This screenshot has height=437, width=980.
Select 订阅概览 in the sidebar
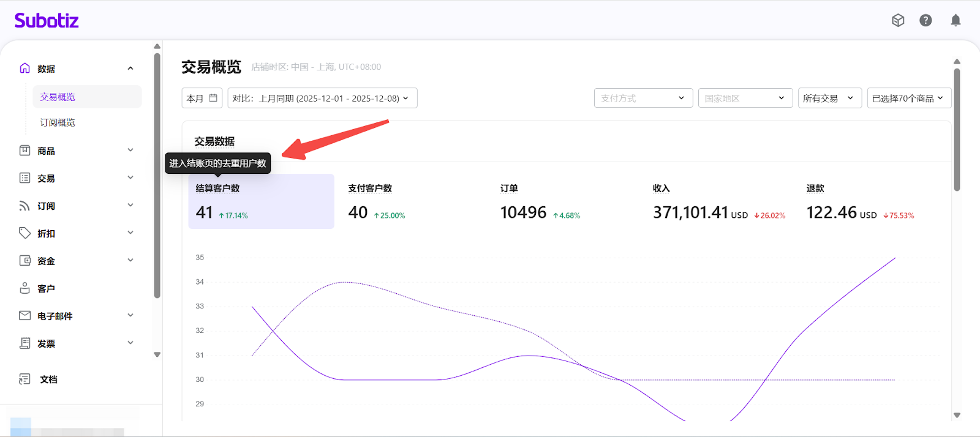[58, 122]
